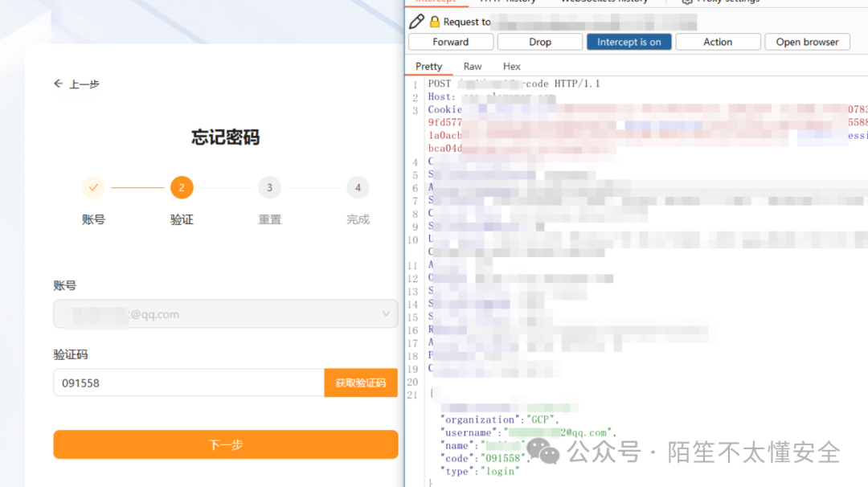Select the Hex view tab

pos(511,66)
